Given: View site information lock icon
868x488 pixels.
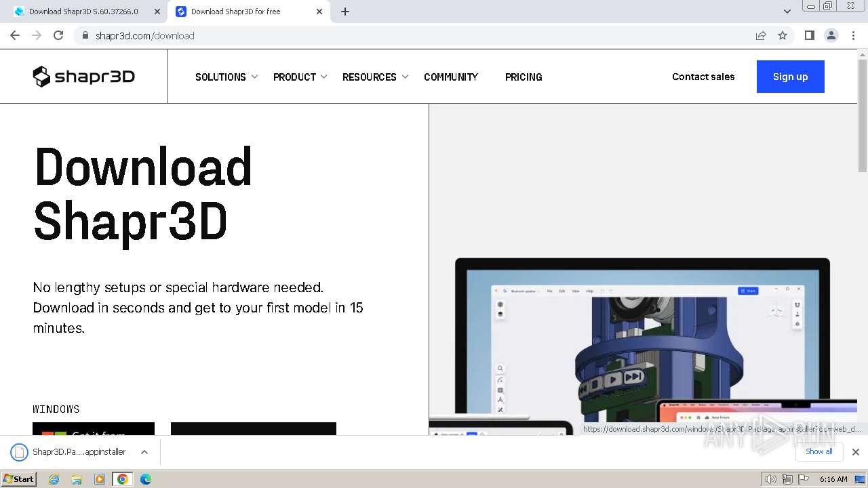Looking at the screenshot, I should point(85,35).
